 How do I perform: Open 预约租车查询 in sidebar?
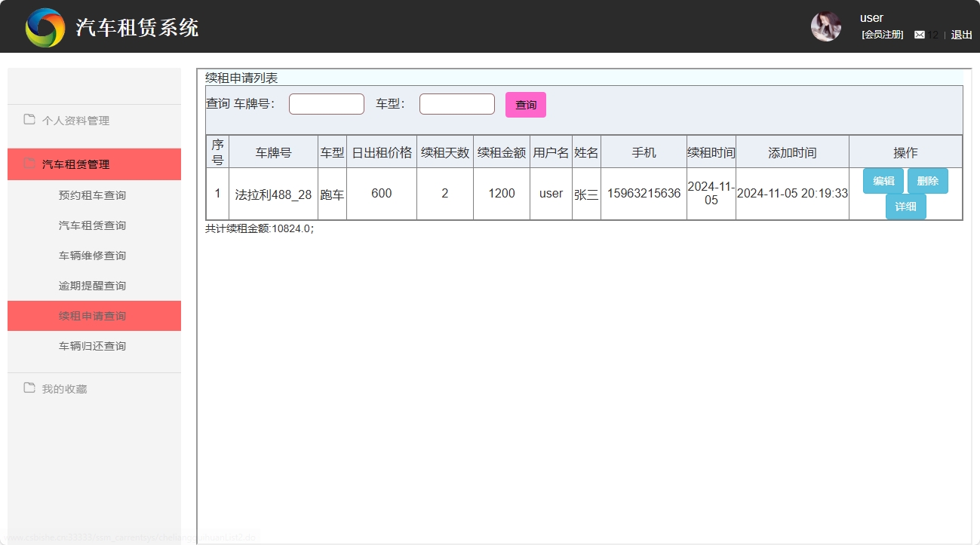coord(92,195)
